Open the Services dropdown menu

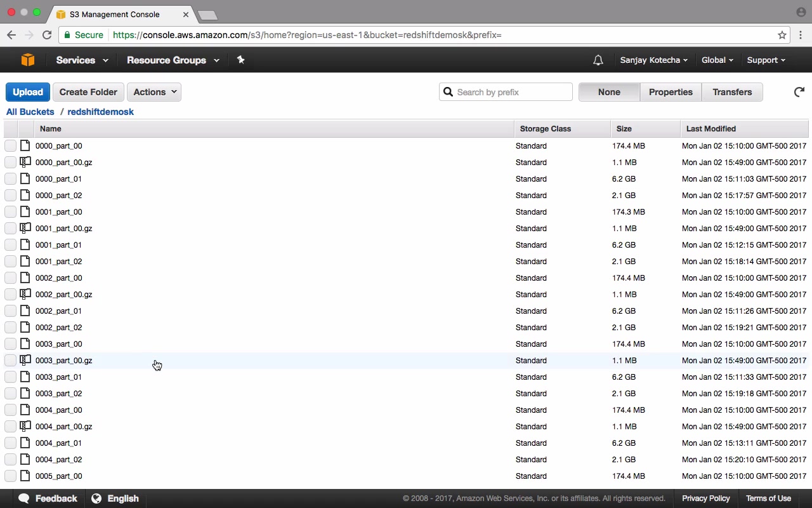82,60
